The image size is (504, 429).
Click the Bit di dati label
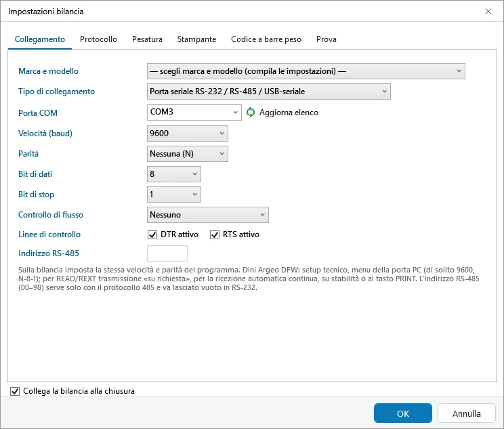point(35,174)
